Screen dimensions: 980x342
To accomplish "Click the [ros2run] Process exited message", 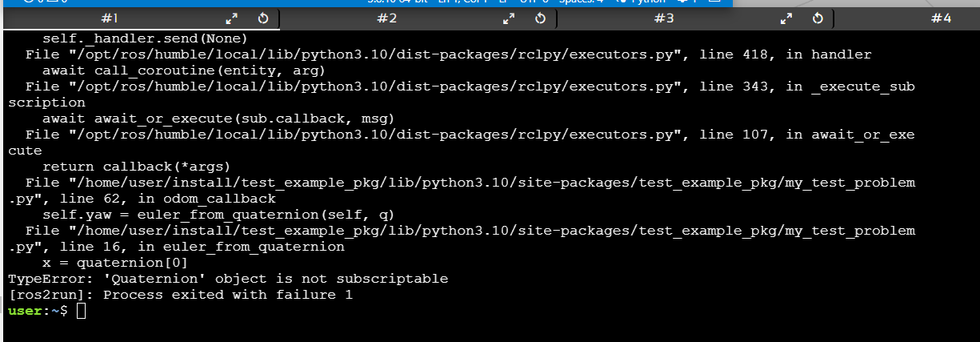I will pyautogui.click(x=180, y=295).
